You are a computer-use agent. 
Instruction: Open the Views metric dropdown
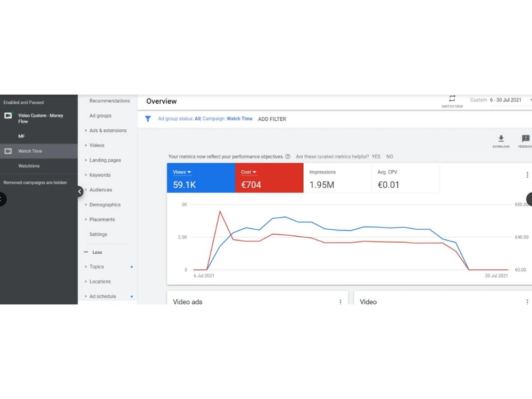coord(182,172)
